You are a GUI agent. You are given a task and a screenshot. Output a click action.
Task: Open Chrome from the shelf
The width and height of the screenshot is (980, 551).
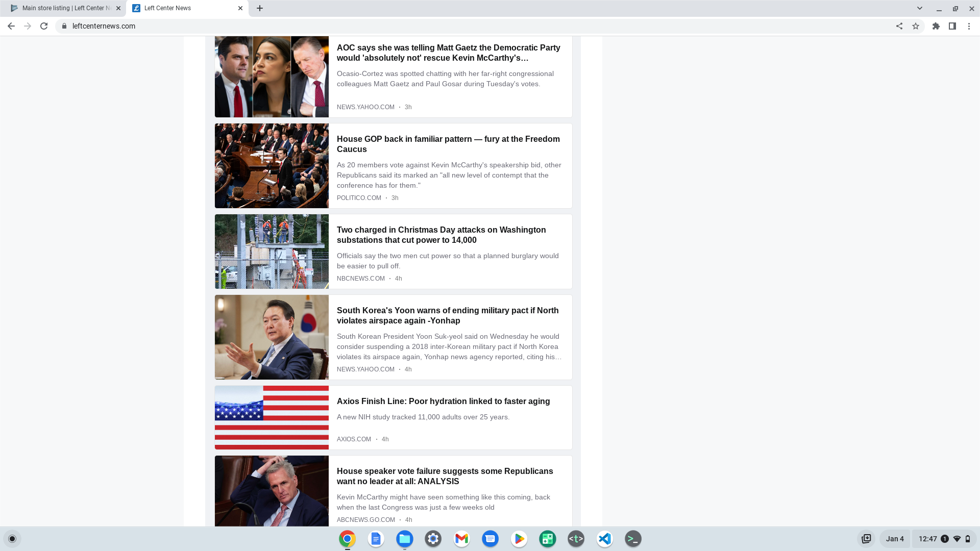[348, 539]
